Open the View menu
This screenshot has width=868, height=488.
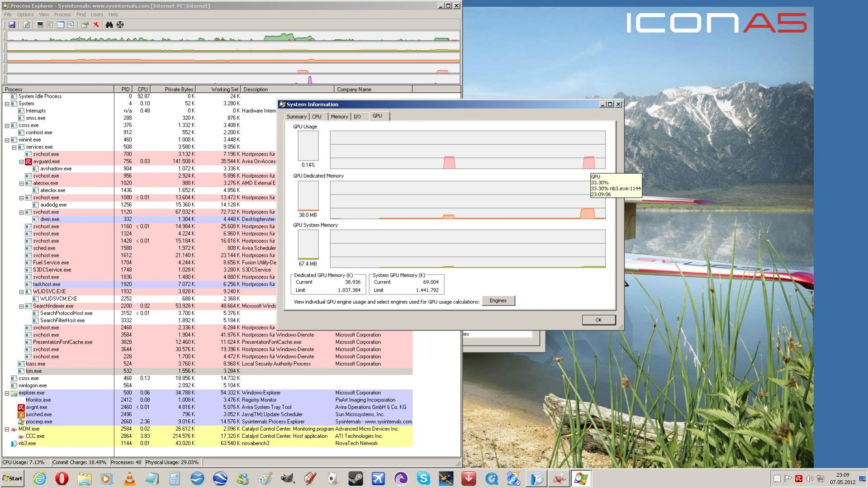44,14
